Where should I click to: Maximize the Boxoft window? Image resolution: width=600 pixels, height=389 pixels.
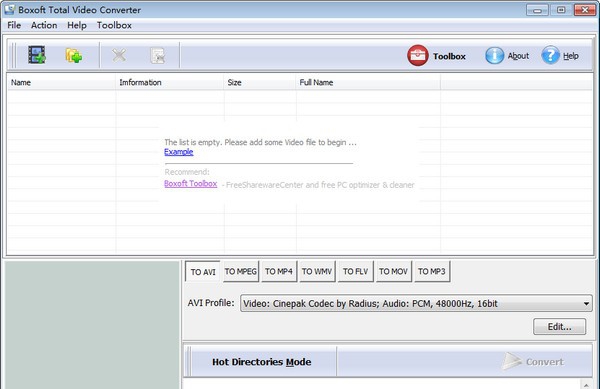(x=561, y=10)
